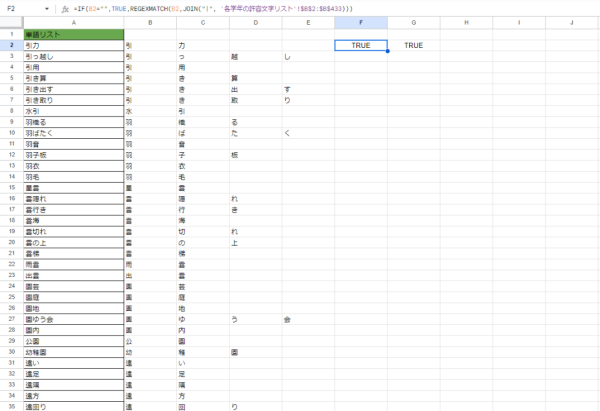The image size is (600, 411).
Task: Select row 1 header
Action: tap(10, 34)
